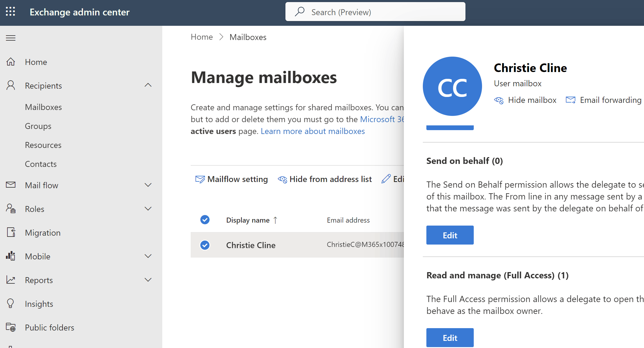
Task: Open Resources in the sidebar
Action: tap(43, 145)
